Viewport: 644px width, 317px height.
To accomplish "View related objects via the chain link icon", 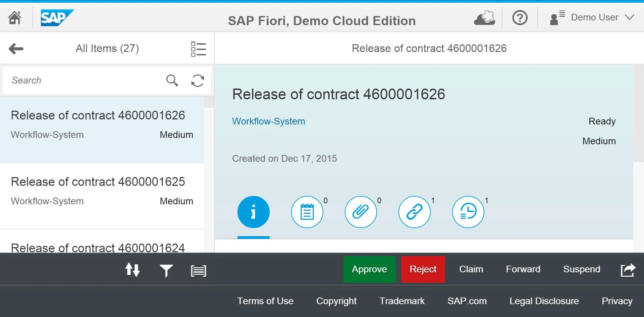I will click(x=415, y=212).
